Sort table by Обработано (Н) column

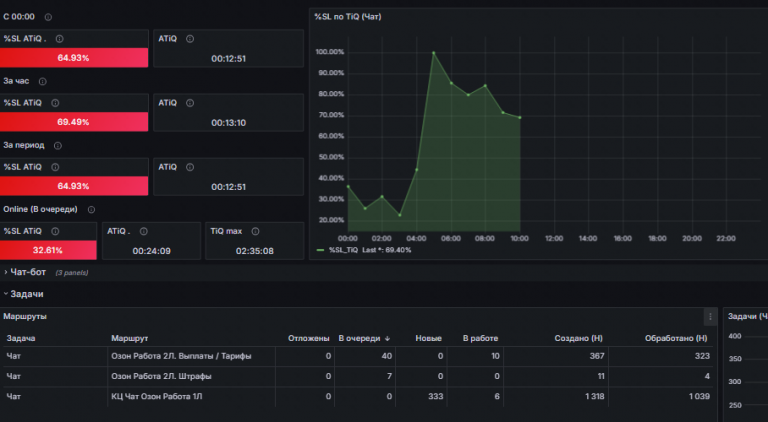[676, 338]
